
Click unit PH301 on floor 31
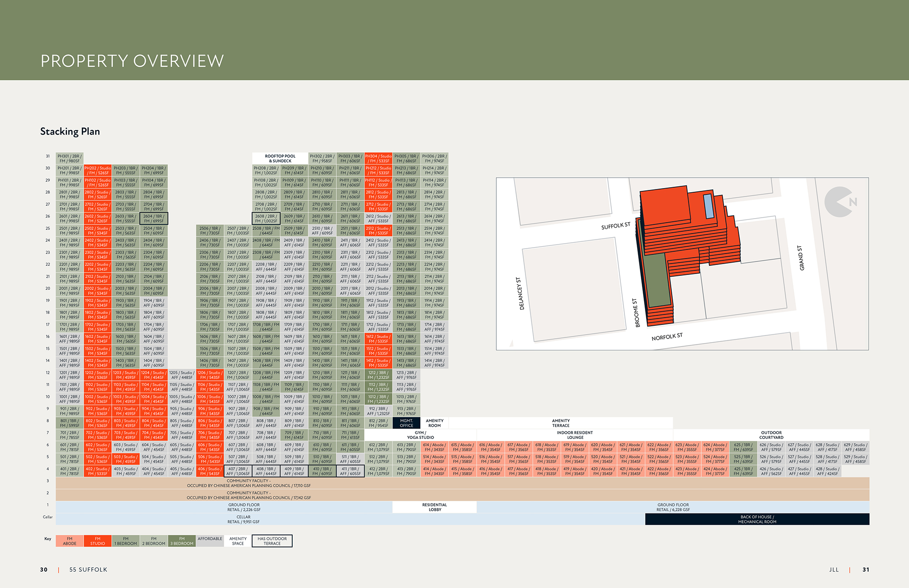click(70, 158)
